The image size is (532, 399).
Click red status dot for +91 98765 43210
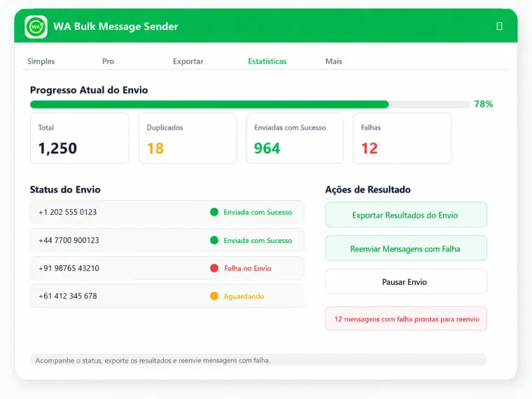214,268
